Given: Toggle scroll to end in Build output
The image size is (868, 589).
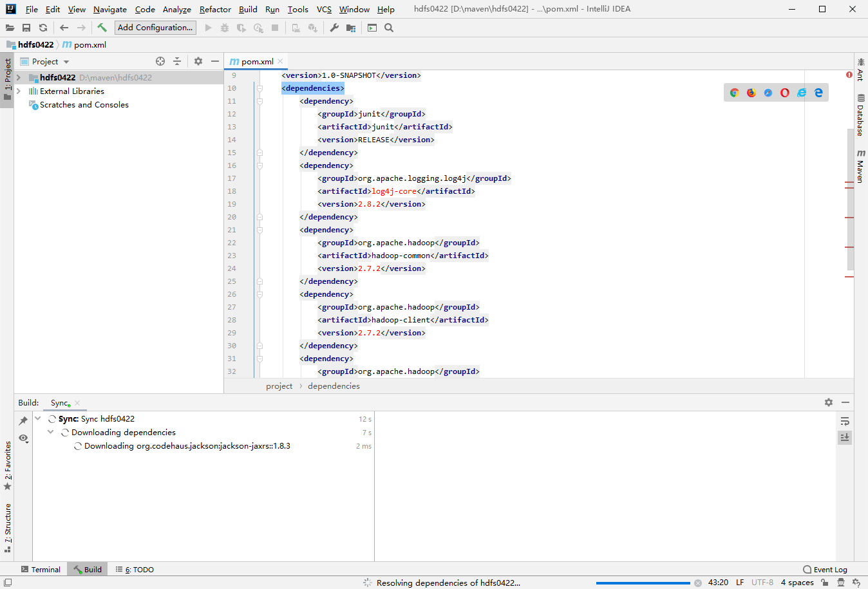Looking at the screenshot, I should pyautogui.click(x=845, y=438).
